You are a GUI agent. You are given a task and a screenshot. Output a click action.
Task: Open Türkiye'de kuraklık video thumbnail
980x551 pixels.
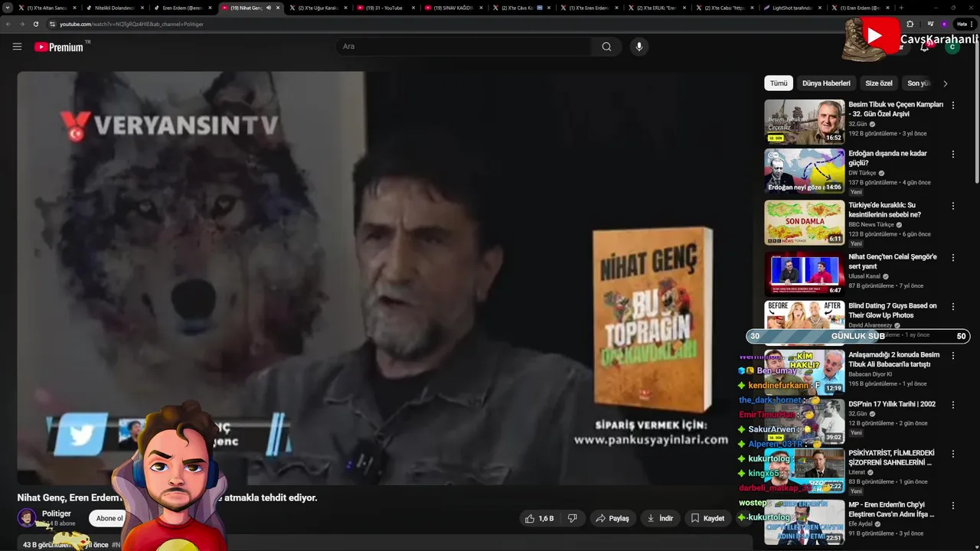[x=804, y=223]
